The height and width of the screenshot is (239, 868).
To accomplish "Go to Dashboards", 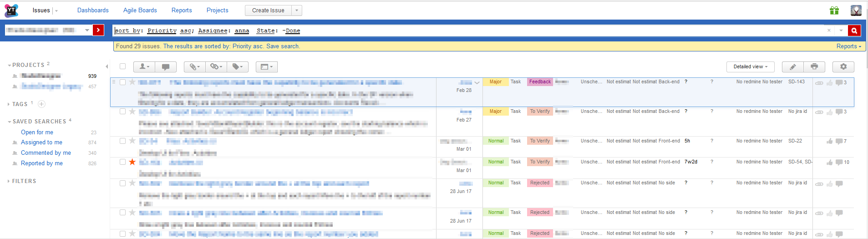I will 93,10.
